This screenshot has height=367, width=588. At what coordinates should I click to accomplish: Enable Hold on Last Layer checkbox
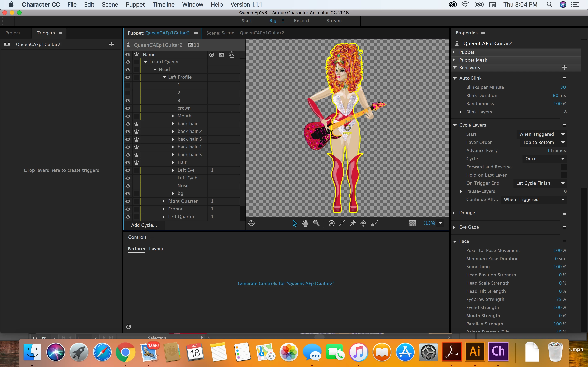point(563,175)
